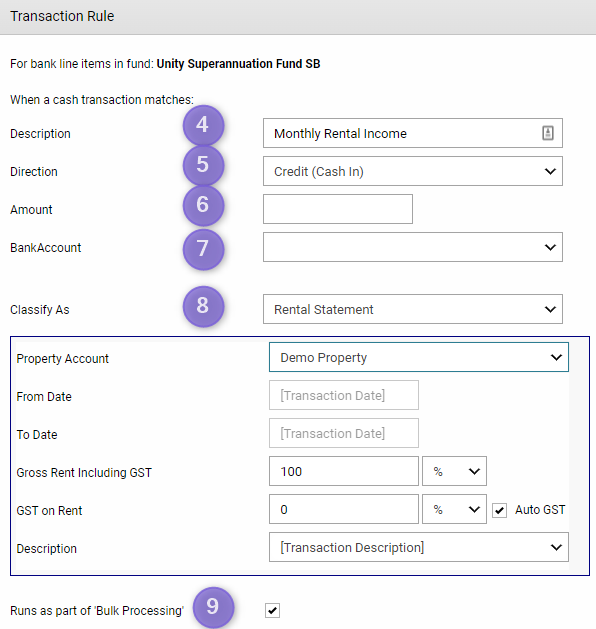Viewport: 596px width, 629px height.
Task: Click the 'When a cash transaction matches:' text
Action: tap(102, 99)
